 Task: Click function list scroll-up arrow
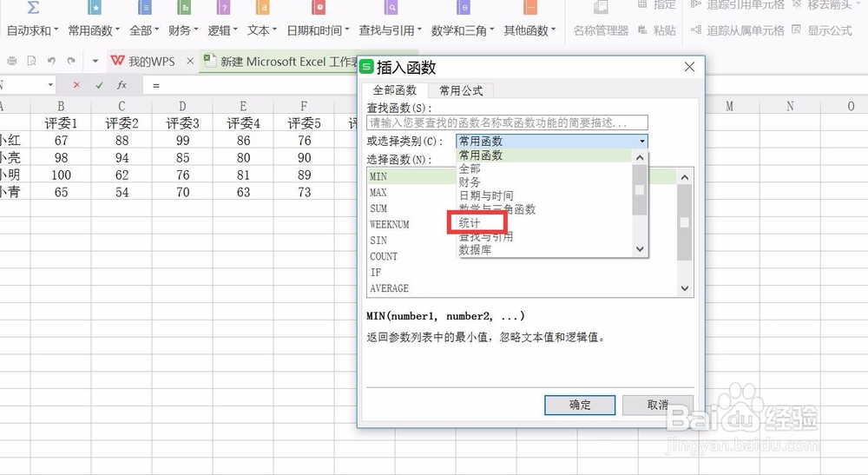685,177
